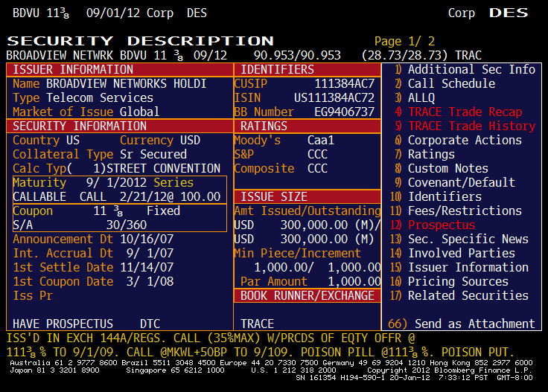Click 1st Settle Date 11/14/07
The image size is (548, 392).
pos(147,267)
